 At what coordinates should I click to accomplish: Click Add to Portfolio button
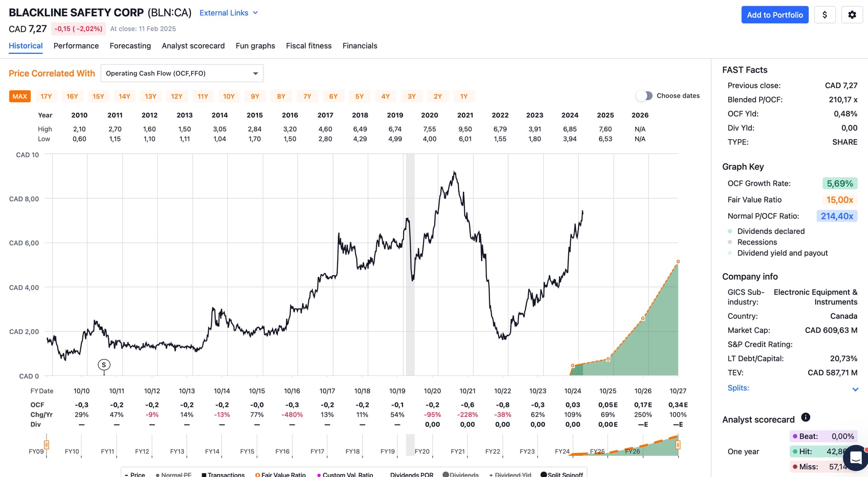(x=775, y=15)
